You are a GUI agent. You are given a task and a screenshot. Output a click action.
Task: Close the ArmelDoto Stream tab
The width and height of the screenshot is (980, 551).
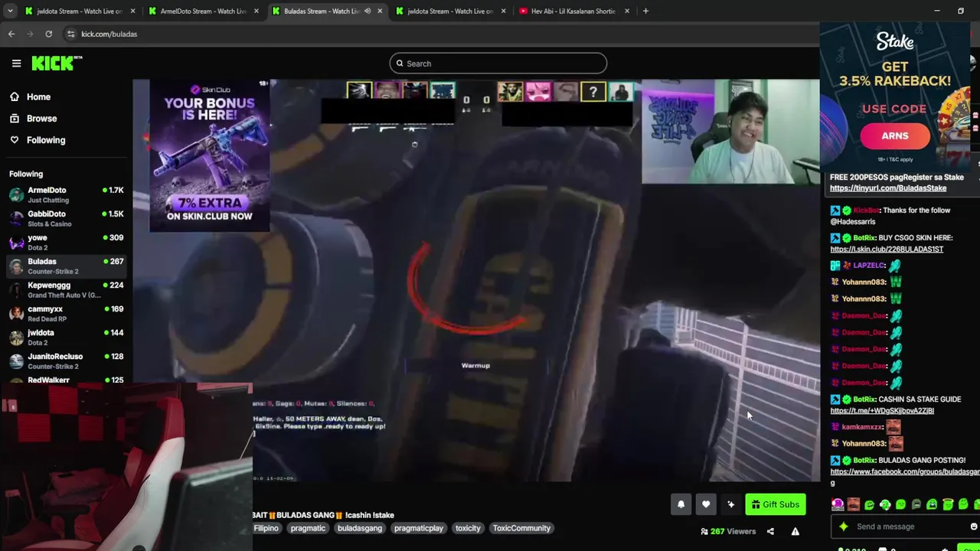[256, 11]
